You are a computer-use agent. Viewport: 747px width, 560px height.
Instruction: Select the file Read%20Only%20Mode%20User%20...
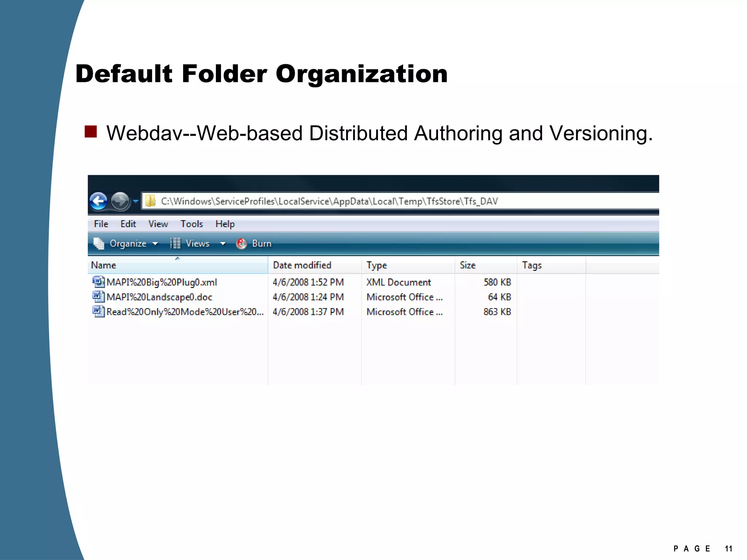(185, 312)
